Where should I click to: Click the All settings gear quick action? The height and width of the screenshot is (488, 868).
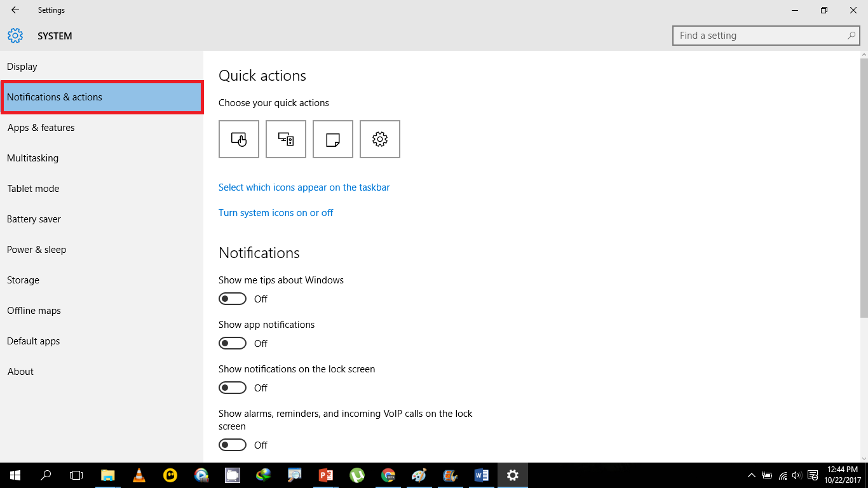tap(379, 139)
